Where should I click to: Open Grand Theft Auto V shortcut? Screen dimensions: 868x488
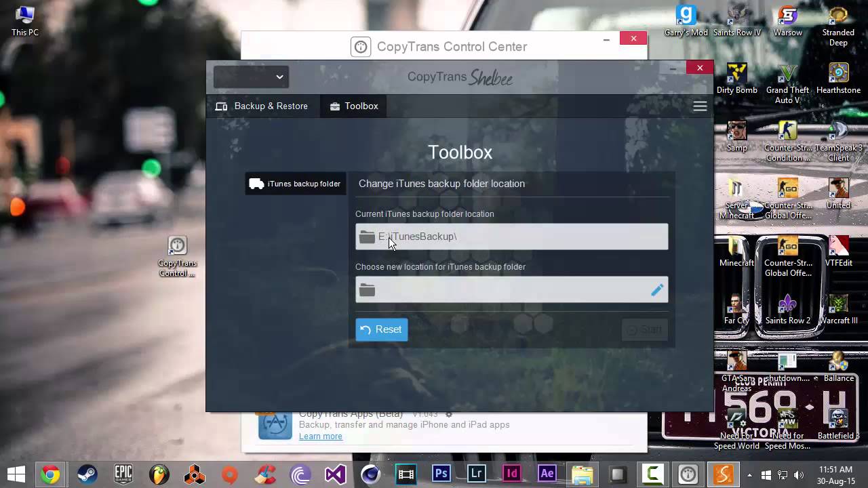point(788,83)
